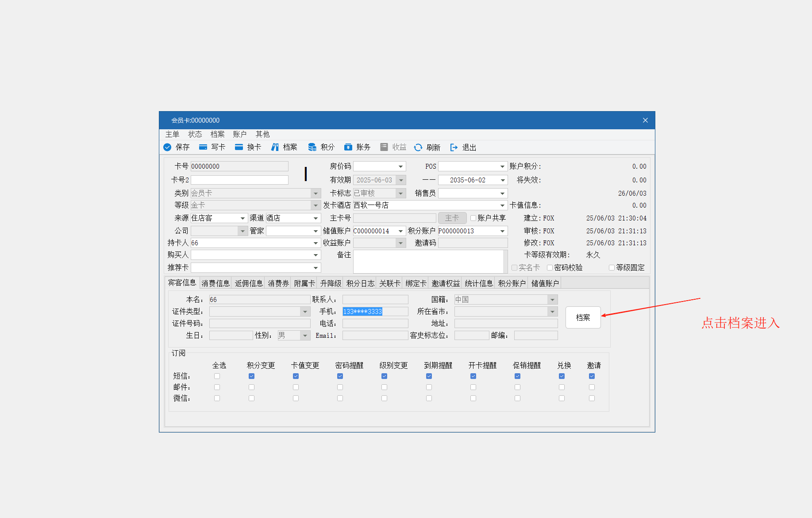This screenshot has height=518, width=812.
Task: Click the 联系人 input field
Action: pos(375,300)
